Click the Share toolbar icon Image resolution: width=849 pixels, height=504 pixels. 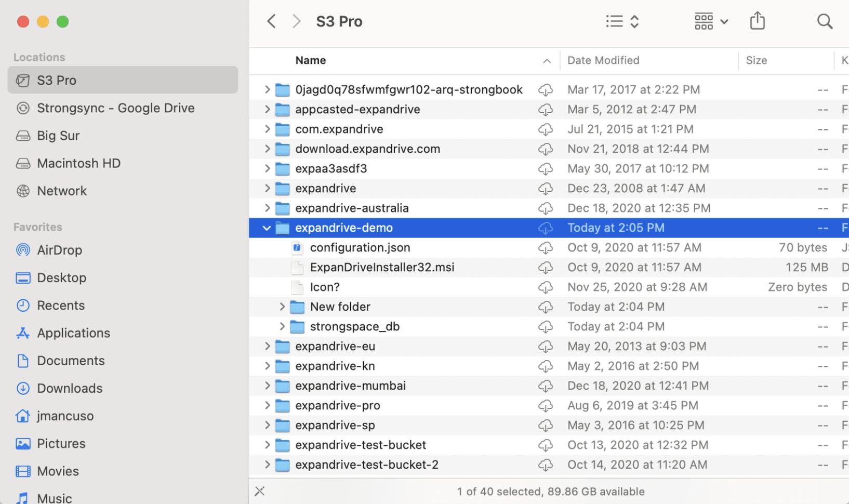758,21
